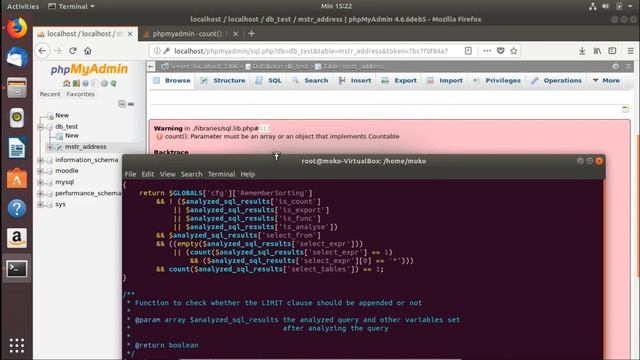This screenshot has width=640, height=360.
Task: Open the Search tab in phpMyAdmin
Action: (x=310, y=80)
